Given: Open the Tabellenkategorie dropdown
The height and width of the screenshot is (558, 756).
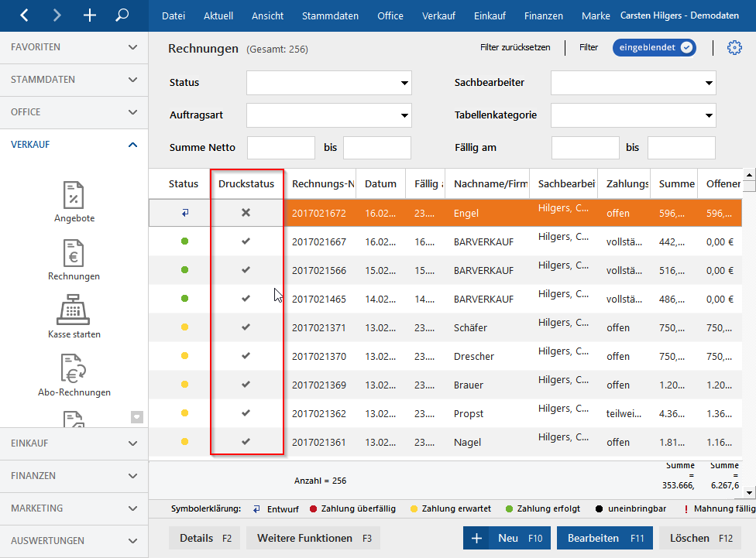Looking at the screenshot, I should point(633,115).
